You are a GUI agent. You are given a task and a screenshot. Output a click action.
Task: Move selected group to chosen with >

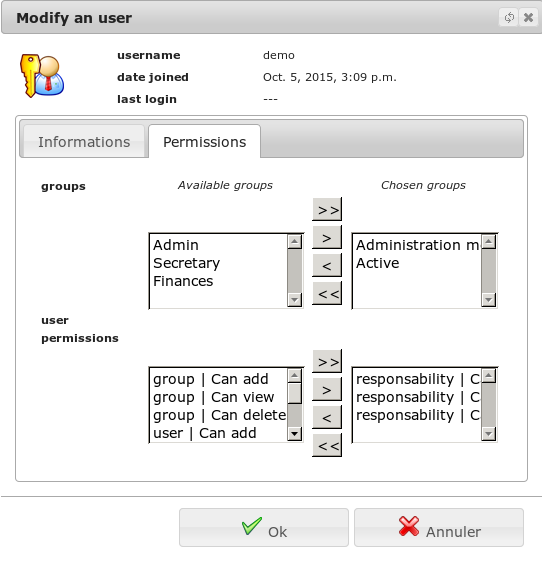pyautogui.click(x=327, y=237)
